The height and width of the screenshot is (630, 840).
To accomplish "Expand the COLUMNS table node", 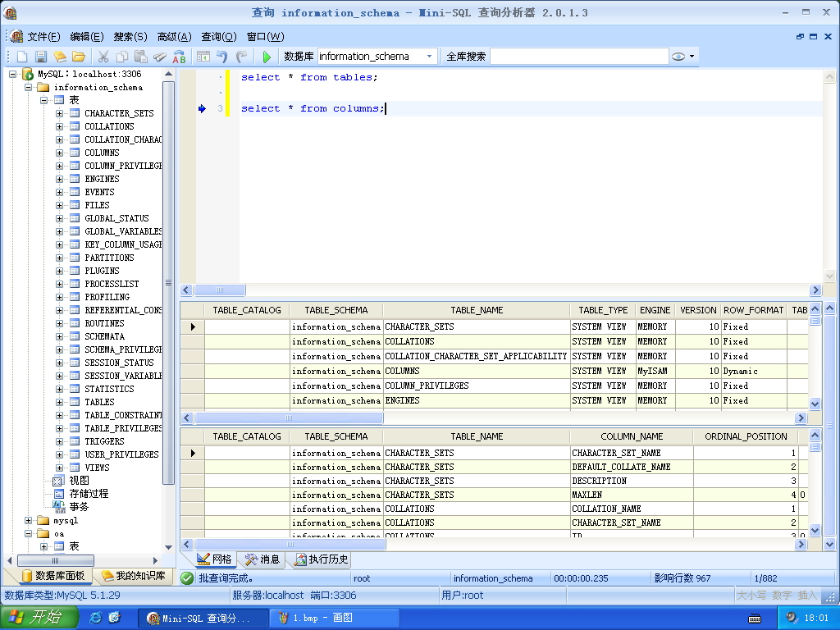I will (x=59, y=153).
